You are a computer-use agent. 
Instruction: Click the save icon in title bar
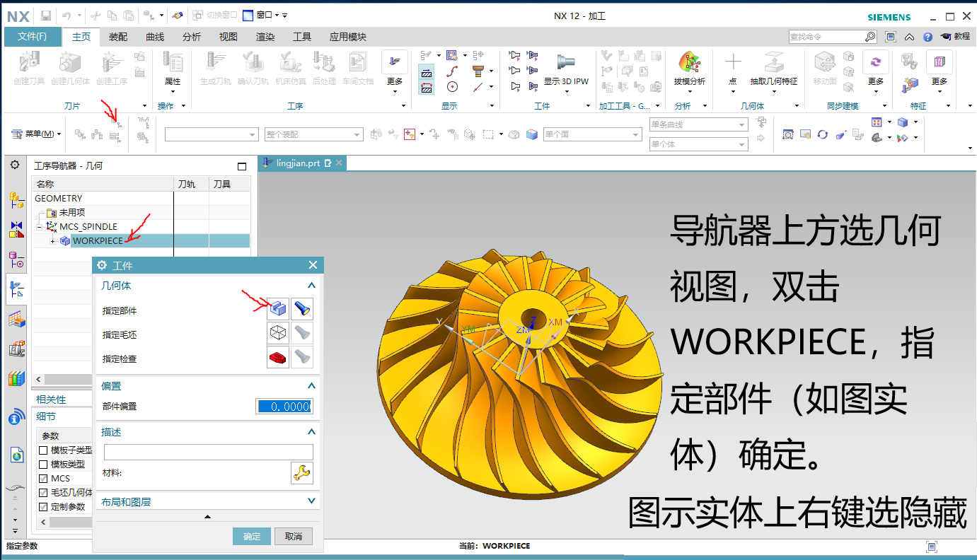pos(45,15)
